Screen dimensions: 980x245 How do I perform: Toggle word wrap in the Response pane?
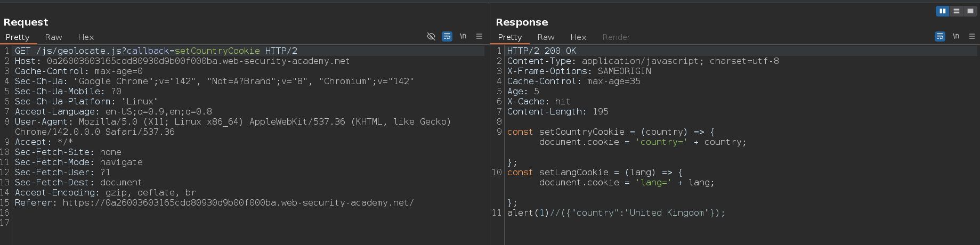940,36
